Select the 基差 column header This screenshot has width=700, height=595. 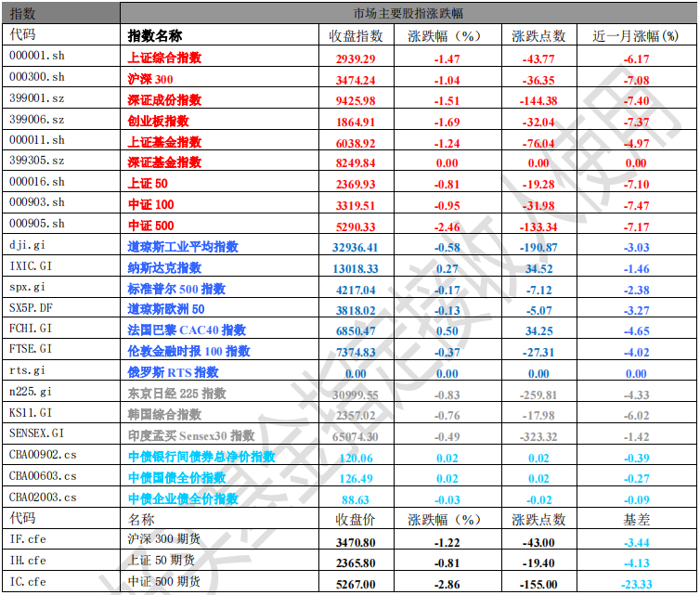point(636,520)
